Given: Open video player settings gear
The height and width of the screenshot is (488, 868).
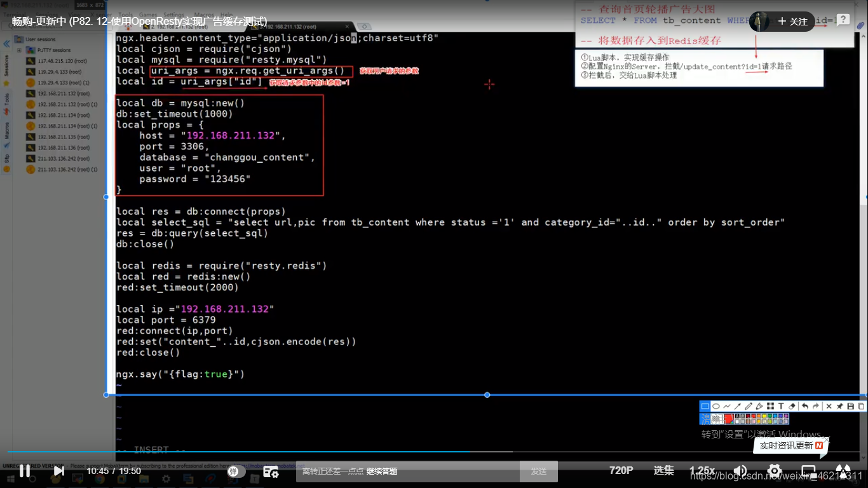Looking at the screenshot, I should pyautogui.click(x=775, y=471).
